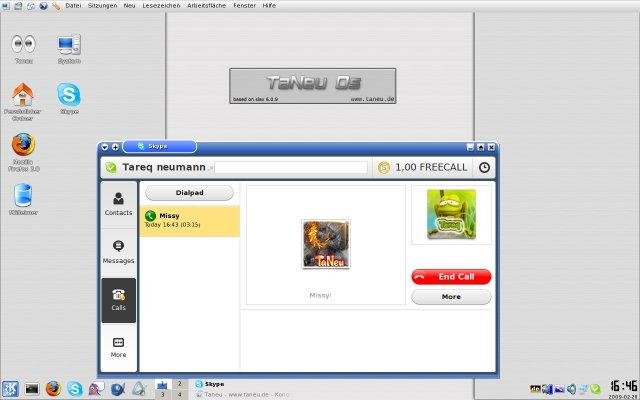This screenshot has width=640, height=400.
Task: Open the Fenster menu
Action: pos(244,6)
